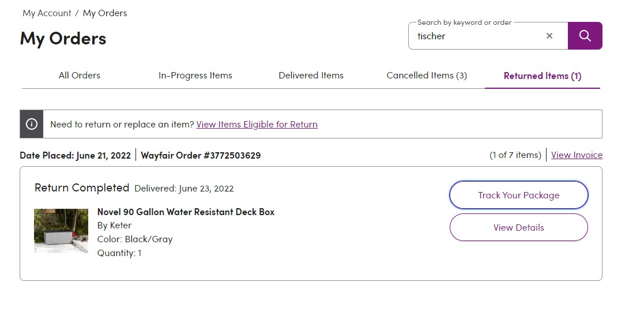Click the purple search magnifier button
The image size is (644, 312).
(585, 36)
